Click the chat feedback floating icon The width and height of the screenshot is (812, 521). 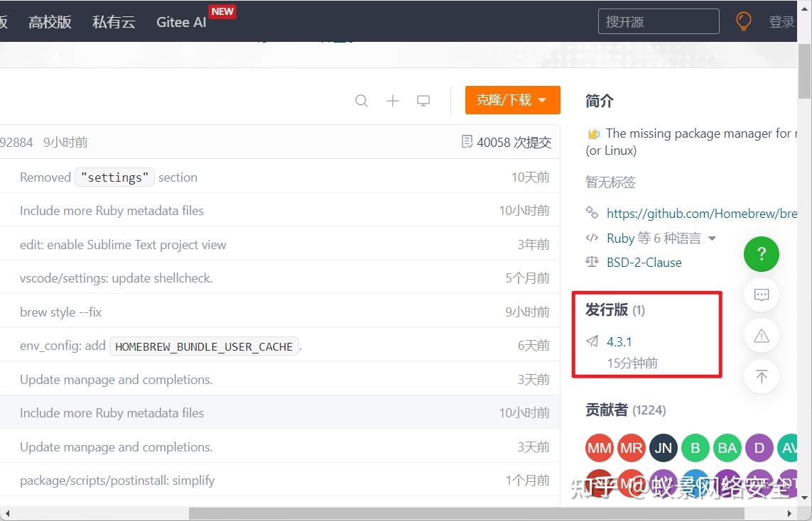762,295
